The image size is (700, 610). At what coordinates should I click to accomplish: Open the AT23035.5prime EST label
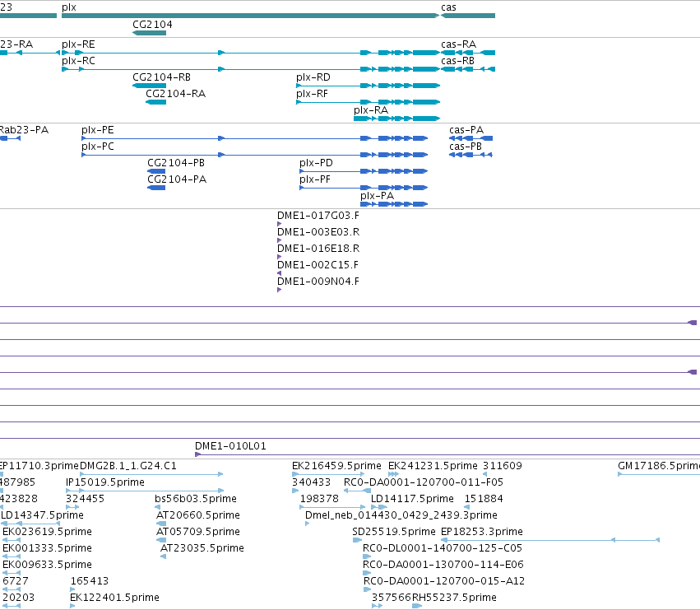coord(202,549)
